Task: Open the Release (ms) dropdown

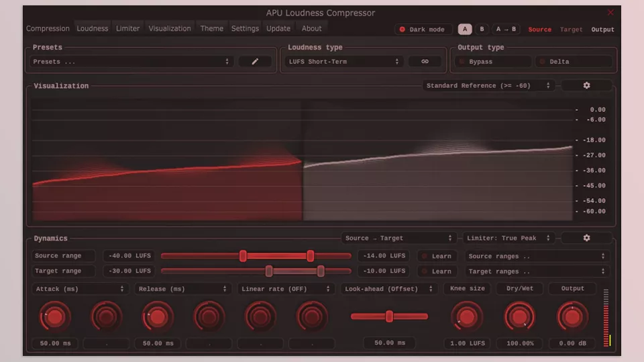Action: click(182, 289)
